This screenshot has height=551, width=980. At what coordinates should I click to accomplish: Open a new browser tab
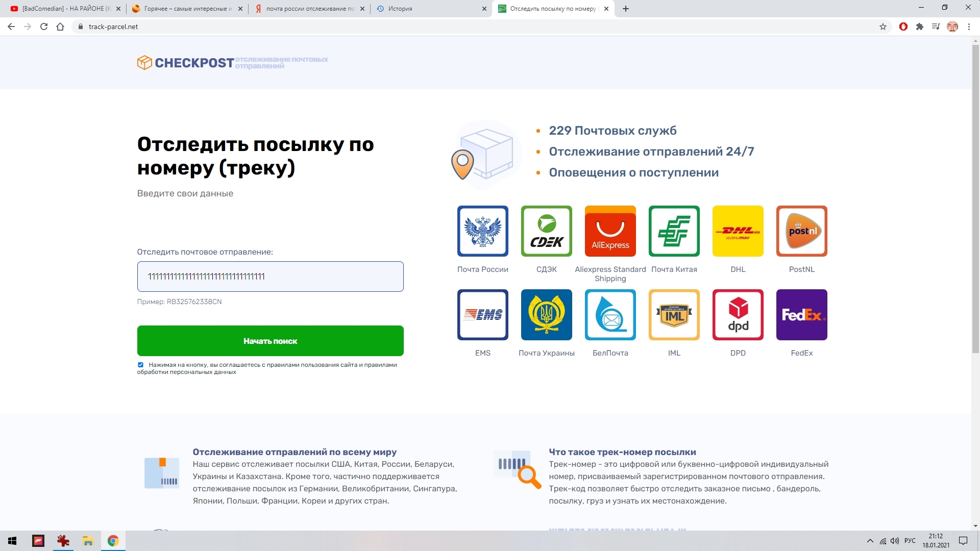point(626,9)
